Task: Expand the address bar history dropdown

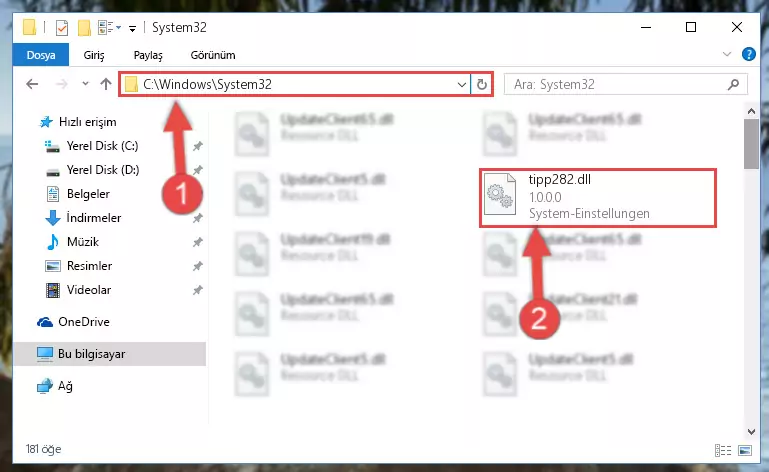Action: click(461, 84)
